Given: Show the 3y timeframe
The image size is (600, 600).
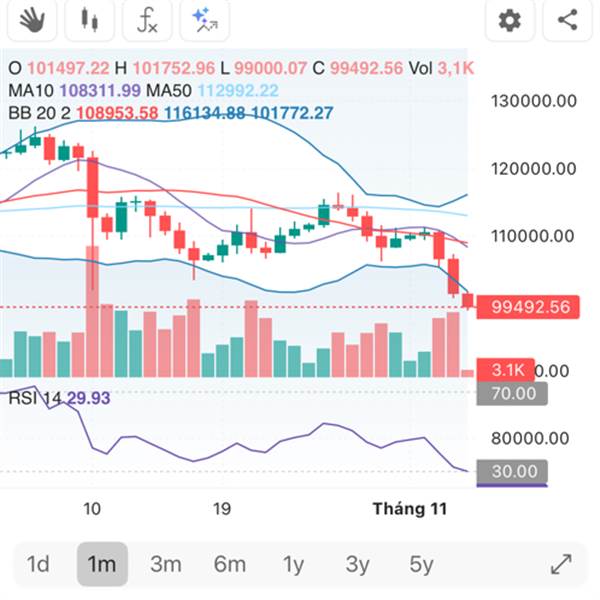Looking at the screenshot, I should [357, 564].
